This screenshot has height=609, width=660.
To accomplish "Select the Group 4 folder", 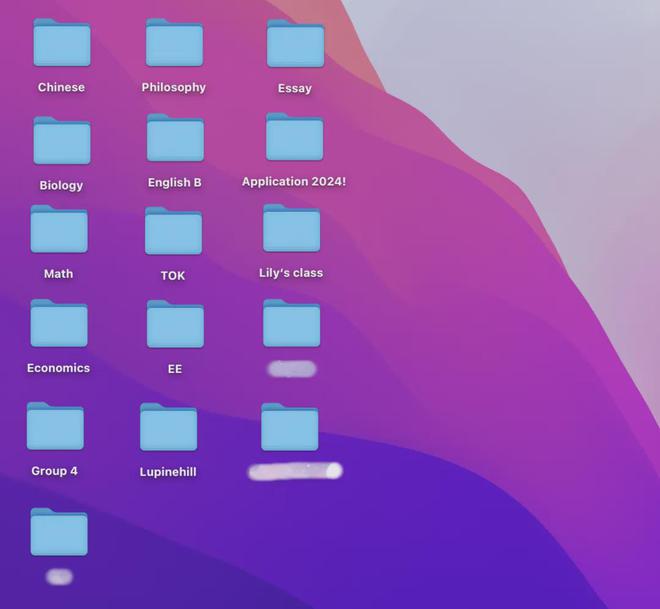I will (55, 426).
